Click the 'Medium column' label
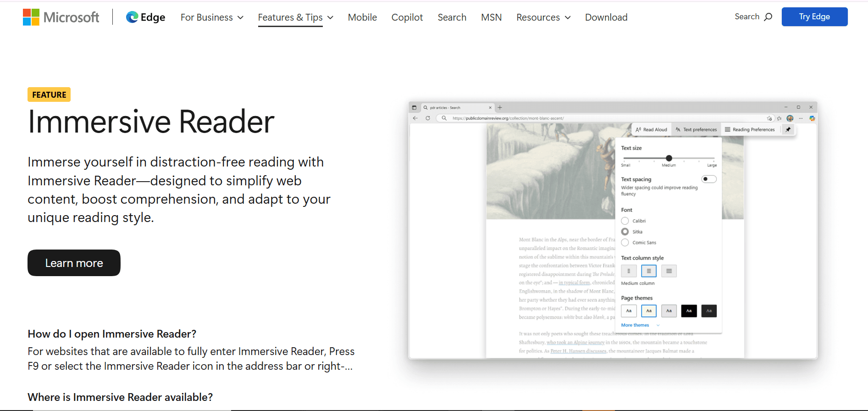This screenshot has width=868, height=411. click(638, 283)
